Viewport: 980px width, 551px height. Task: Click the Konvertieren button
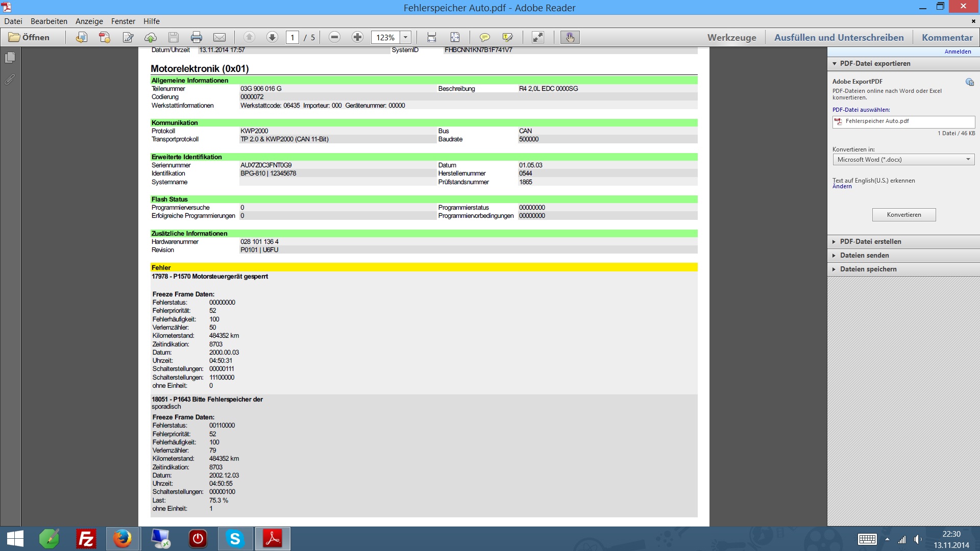[903, 215]
